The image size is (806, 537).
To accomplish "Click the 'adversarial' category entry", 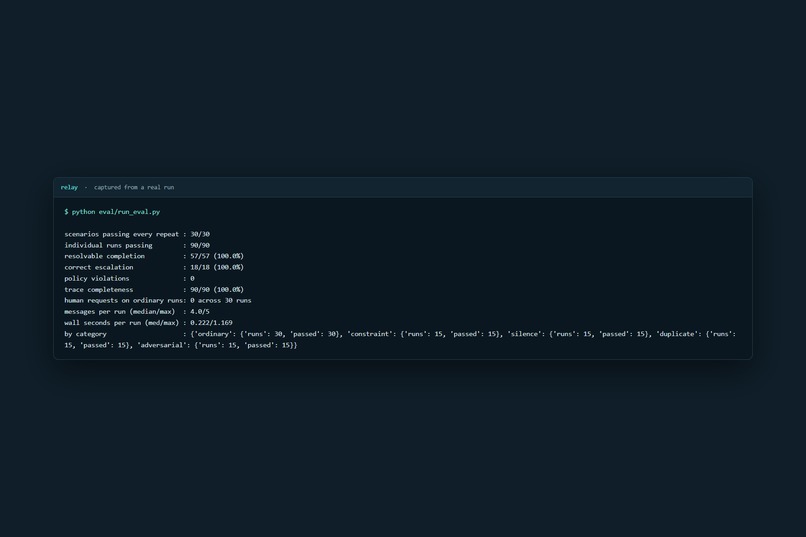I will pos(217,345).
